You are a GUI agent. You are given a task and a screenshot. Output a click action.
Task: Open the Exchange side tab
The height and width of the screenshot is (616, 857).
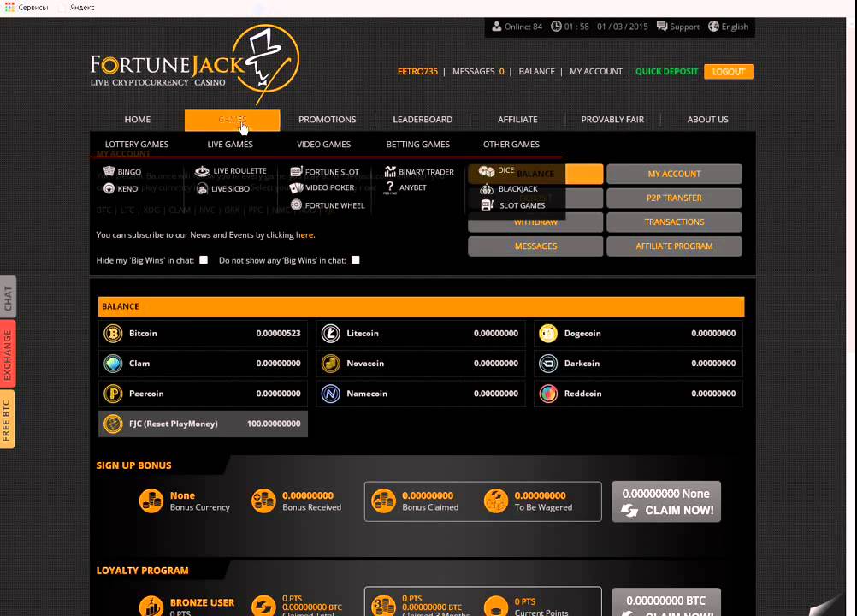(8, 354)
